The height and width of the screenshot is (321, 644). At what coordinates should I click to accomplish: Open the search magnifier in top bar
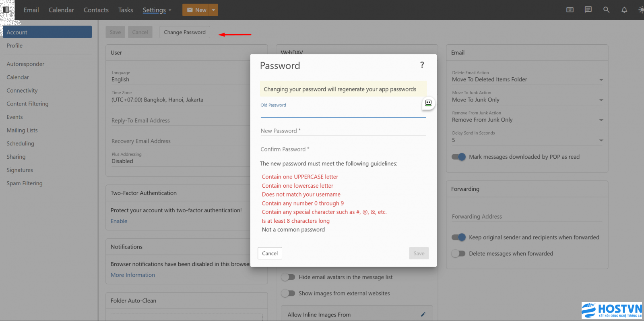[x=606, y=10]
